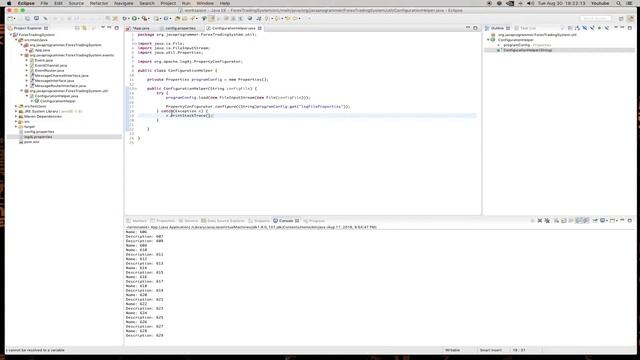Image resolution: width=640 pixels, height=360 pixels.
Task: Select pom.xml in Project Explorer
Action: coord(31,142)
